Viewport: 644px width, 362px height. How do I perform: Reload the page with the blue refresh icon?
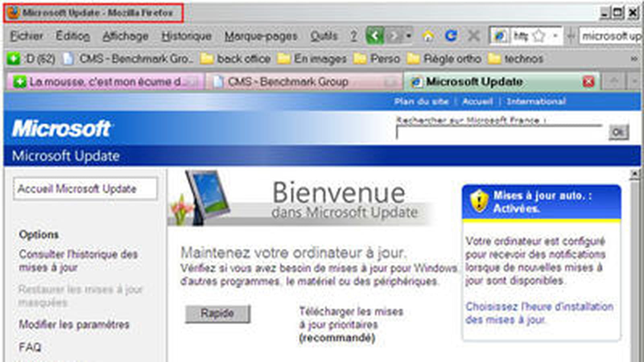451,36
